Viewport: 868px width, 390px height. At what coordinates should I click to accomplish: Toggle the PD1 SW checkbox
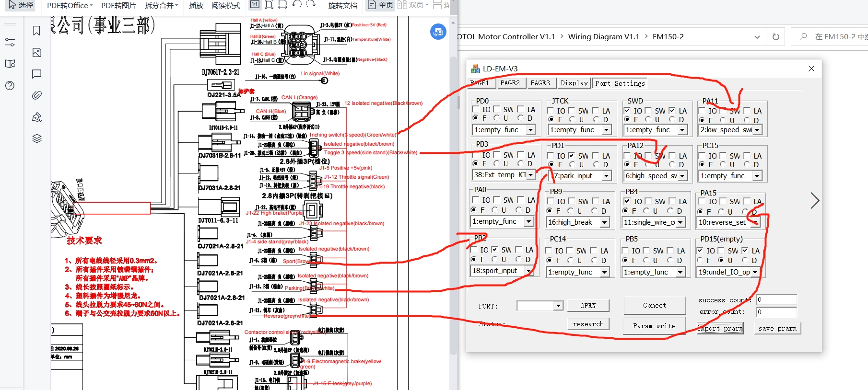pos(571,156)
